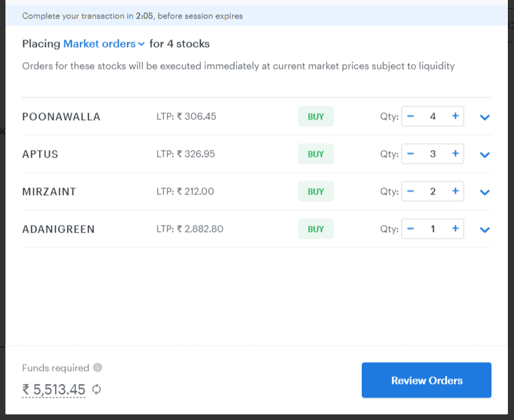Image resolution: width=514 pixels, height=420 pixels.
Task: Click the LTP ₹ 2,882.80 price
Action: coord(190,229)
